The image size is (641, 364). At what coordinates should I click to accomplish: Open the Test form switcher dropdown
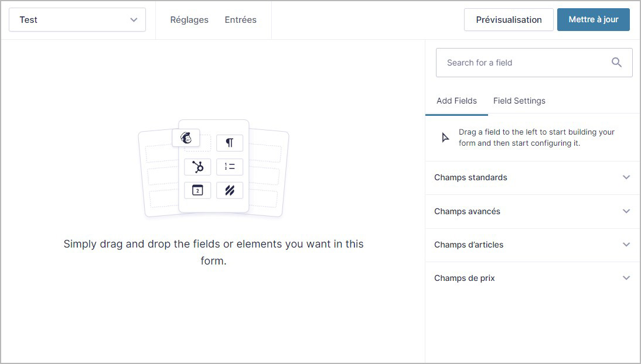pyautogui.click(x=77, y=20)
